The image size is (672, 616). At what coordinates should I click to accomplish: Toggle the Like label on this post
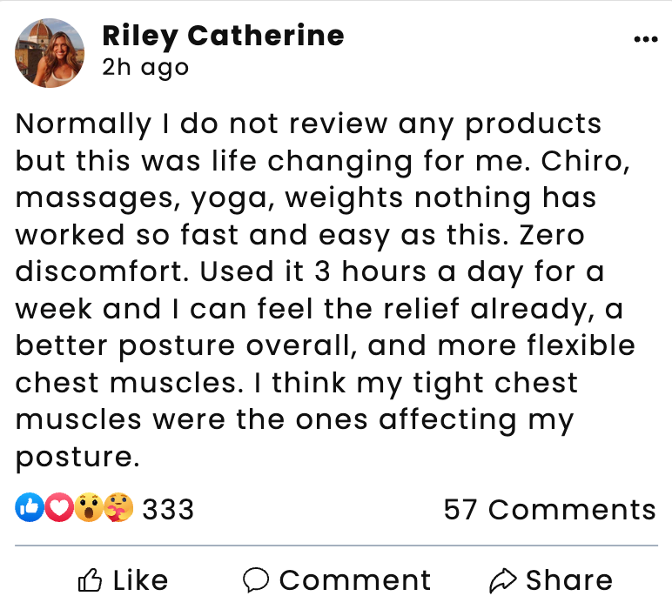139,580
